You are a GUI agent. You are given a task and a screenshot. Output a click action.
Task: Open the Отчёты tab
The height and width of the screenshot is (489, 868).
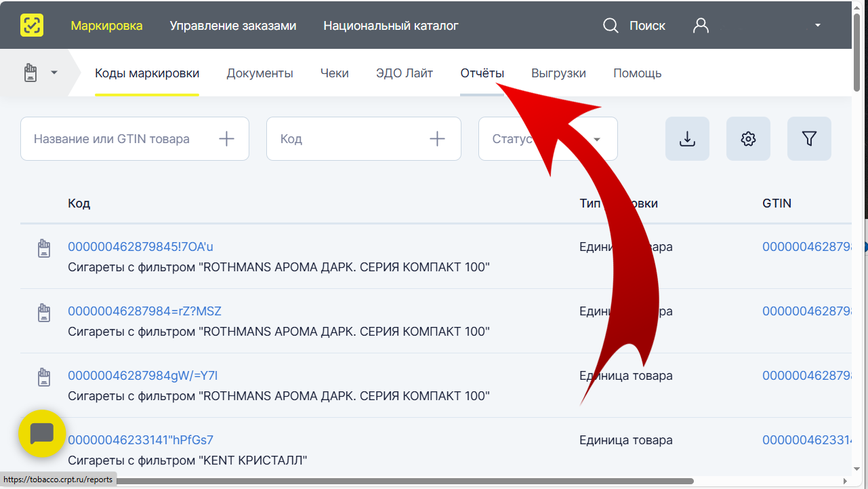[x=482, y=73]
